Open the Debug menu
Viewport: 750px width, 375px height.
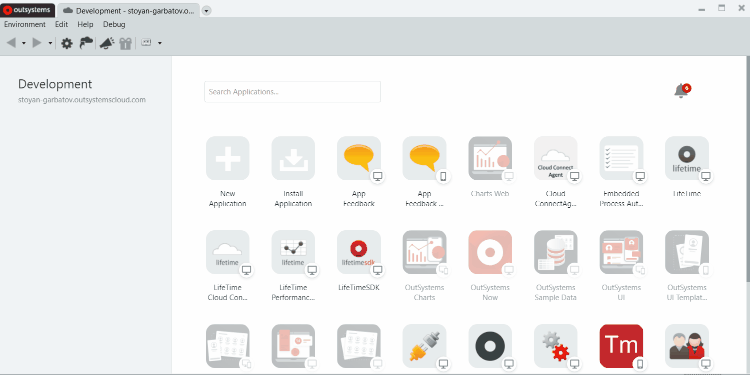[x=114, y=24]
